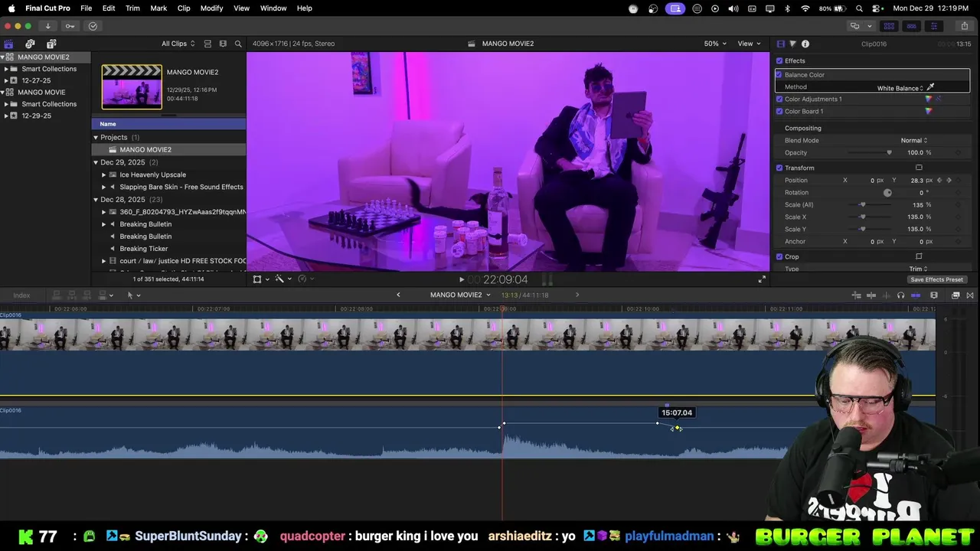Open the File menu

click(87, 8)
